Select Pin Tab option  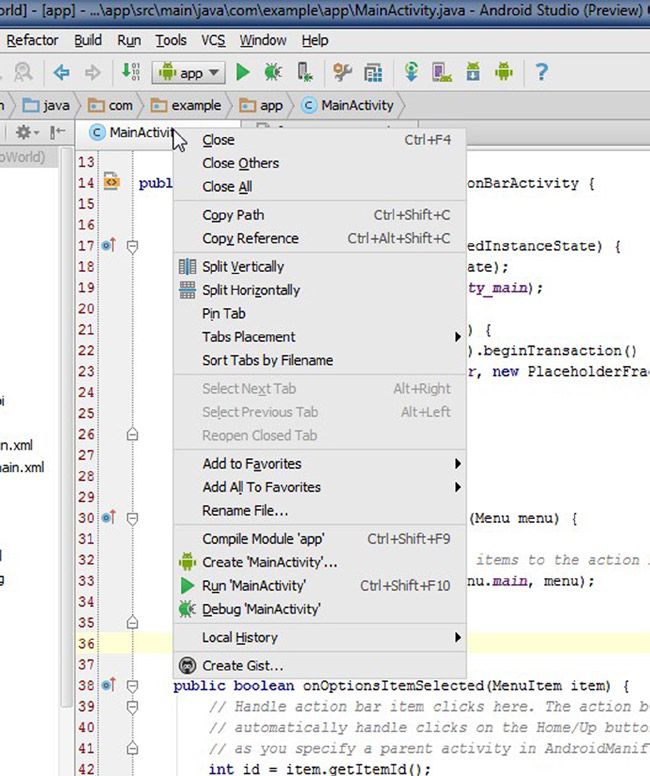click(320, 313)
